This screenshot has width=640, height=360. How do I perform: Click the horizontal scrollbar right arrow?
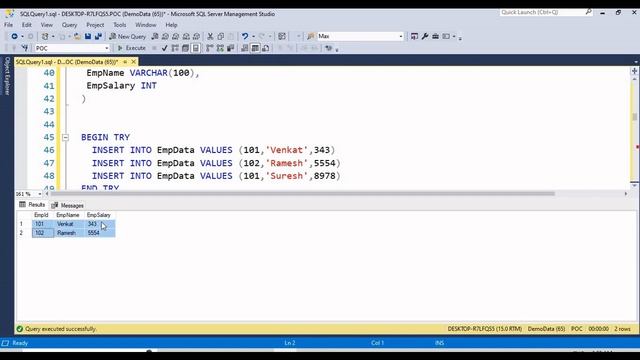coord(626,194)
